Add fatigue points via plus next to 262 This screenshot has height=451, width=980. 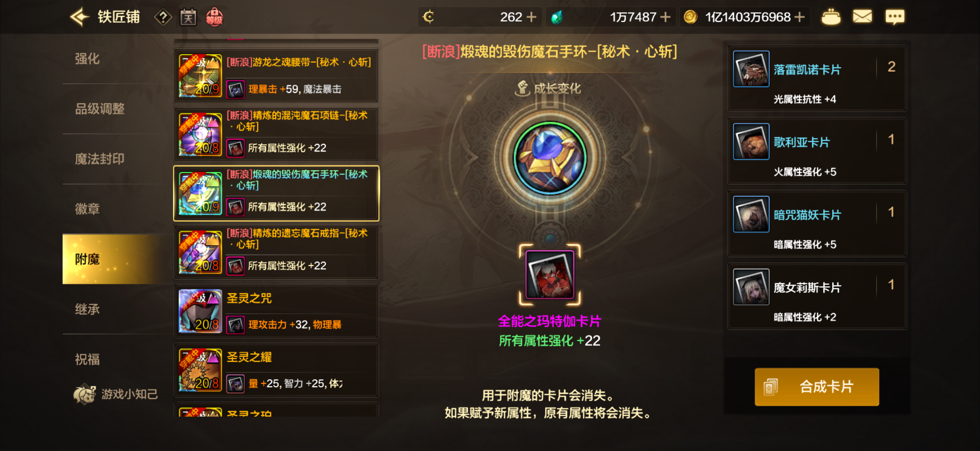(531, 17)
